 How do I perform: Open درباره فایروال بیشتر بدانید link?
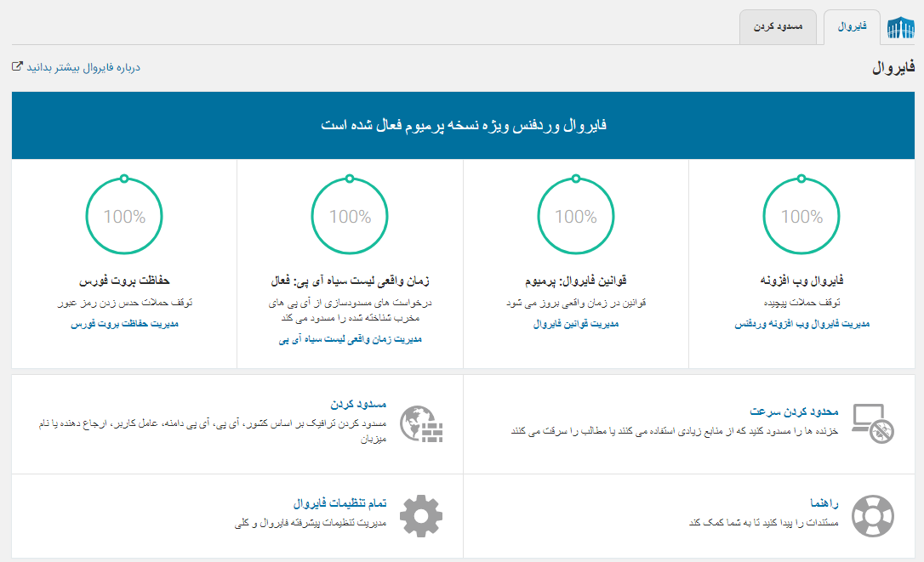[83, 67]
